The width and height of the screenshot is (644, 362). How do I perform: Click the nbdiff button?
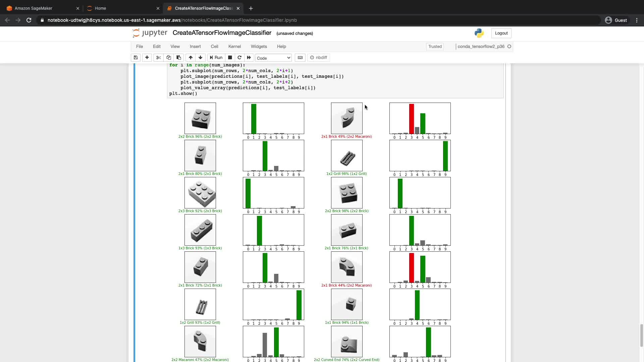coord(319,58)
